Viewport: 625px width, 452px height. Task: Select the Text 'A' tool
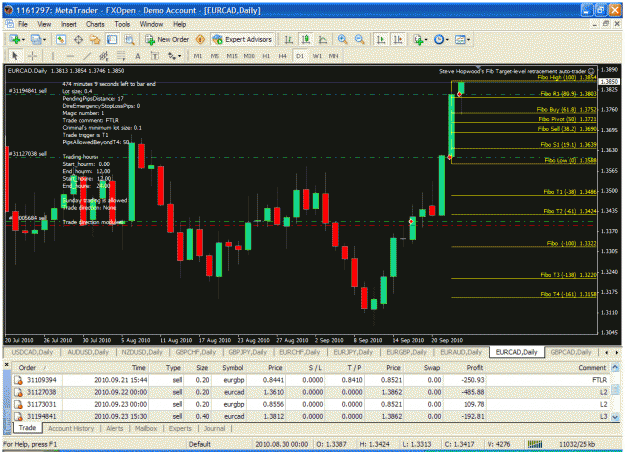tap(138, 56)
